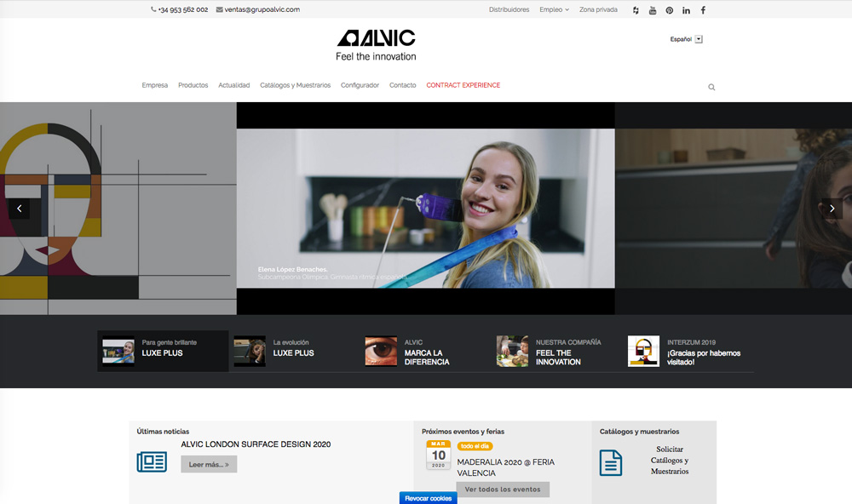
Task: Open the Contacto menu item
Action: (x=403, y=85)
